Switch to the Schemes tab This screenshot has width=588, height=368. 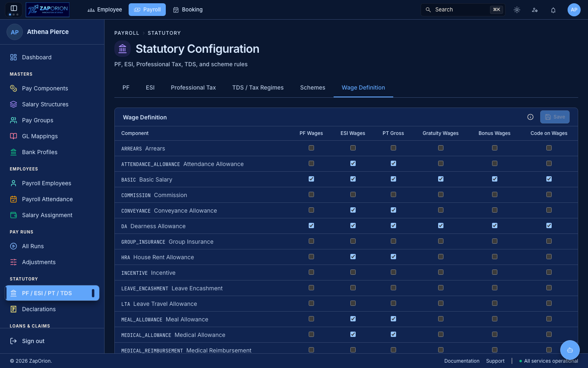(313, 88)
